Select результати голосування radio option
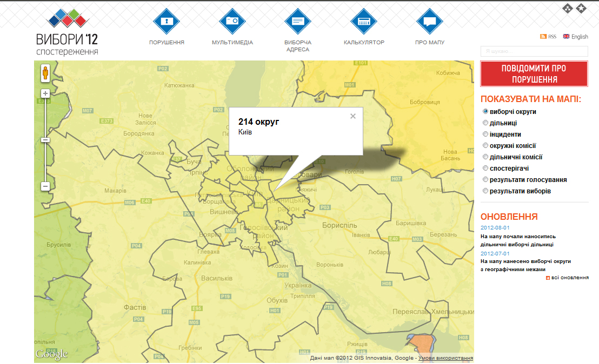599x364 pixels. coord(485,180)
